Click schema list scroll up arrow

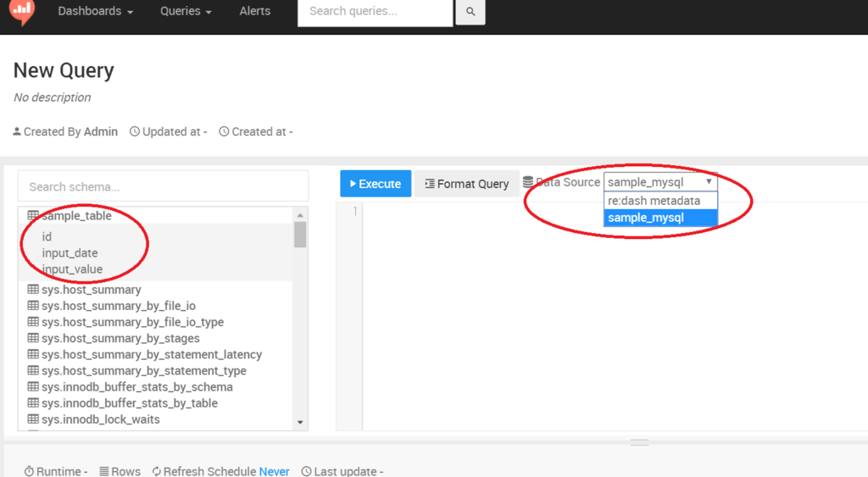coord(300,214)
